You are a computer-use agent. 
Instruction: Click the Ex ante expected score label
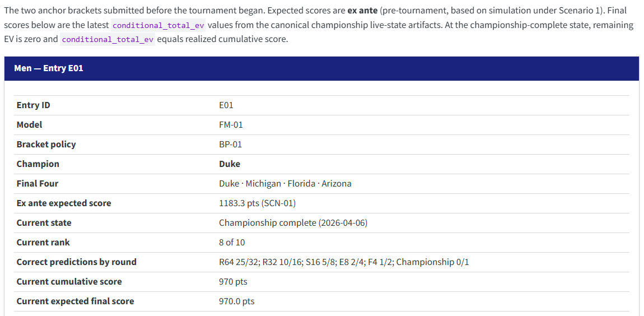(64, 203)
